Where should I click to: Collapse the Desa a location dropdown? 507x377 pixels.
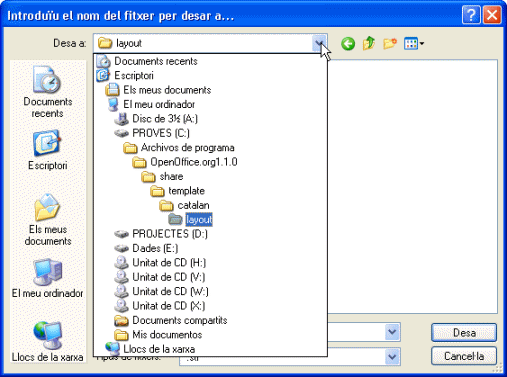point(319,43)
